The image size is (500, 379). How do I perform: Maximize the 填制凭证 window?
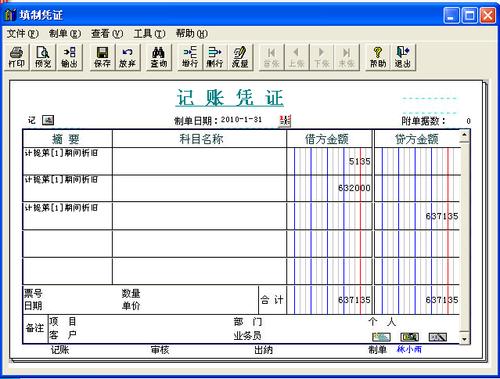point(470,15)
